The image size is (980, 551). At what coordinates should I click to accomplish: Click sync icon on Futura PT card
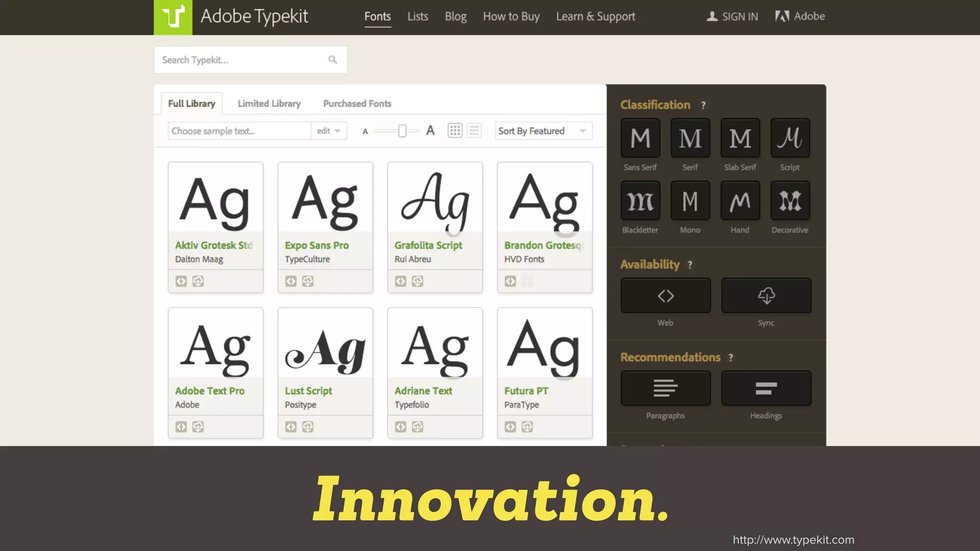[x=527, y=427]
